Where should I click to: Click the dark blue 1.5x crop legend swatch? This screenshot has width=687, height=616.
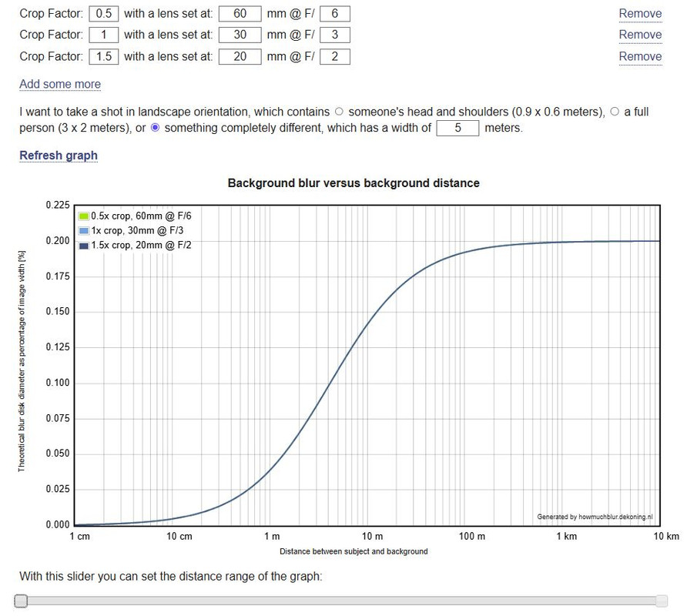click(84, 246)
